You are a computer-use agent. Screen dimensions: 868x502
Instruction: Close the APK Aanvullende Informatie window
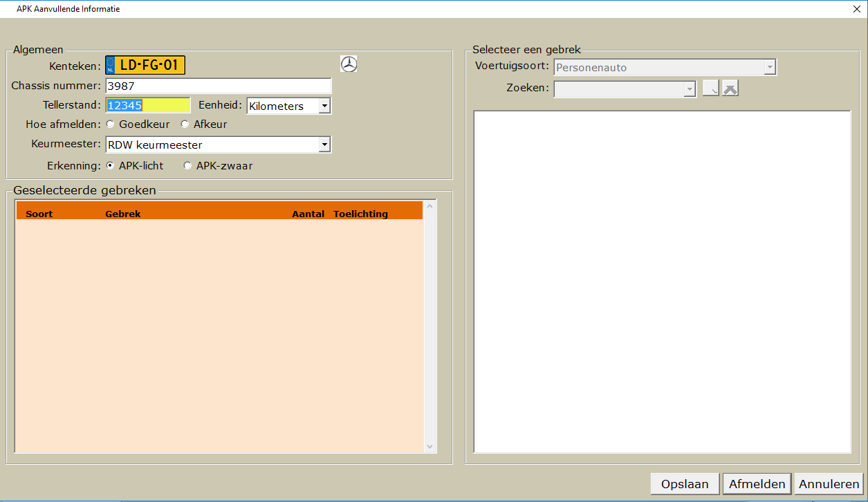856,9
